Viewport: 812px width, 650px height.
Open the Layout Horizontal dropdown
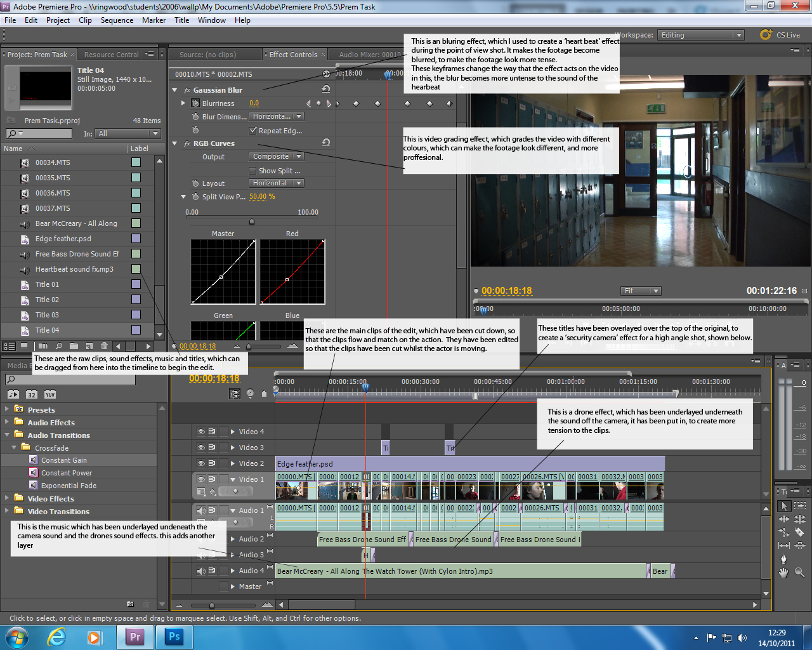(x=276, y=183)
